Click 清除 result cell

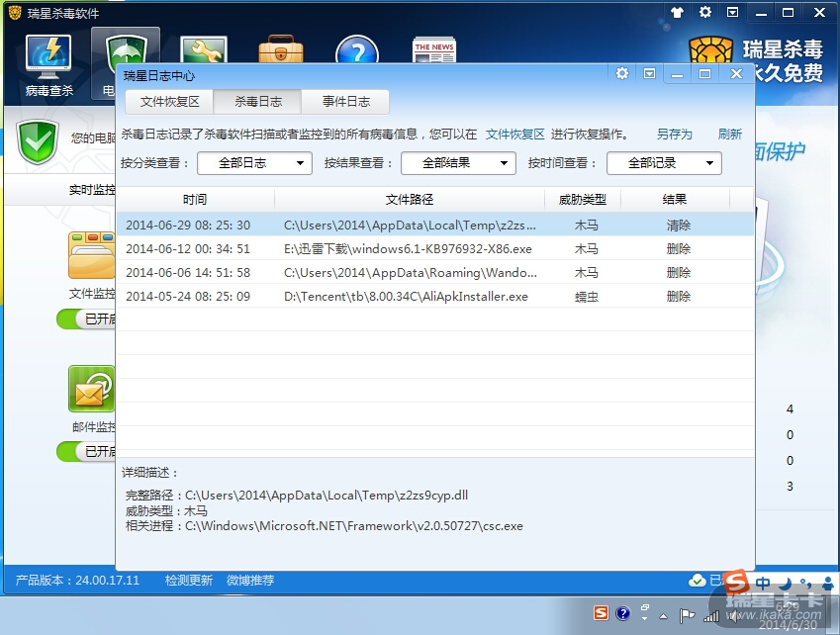pyautogui.click(x=678, y=226)
